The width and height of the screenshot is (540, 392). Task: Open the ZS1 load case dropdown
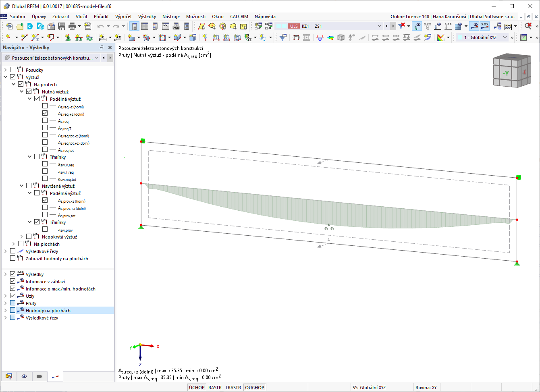pyautogui.click(x=379, y=26)
